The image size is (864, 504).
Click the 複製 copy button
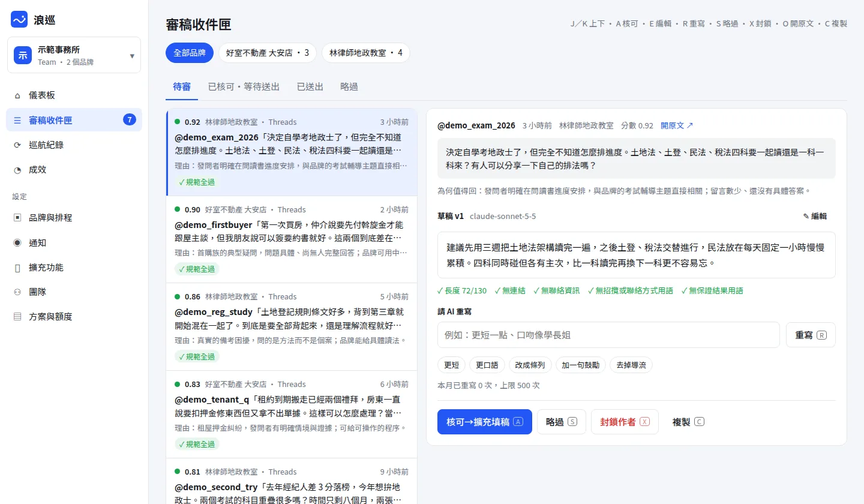tap(688, 422)
